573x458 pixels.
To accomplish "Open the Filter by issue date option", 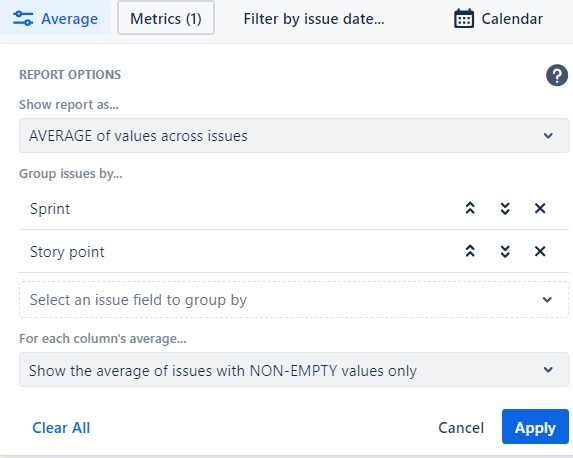I will 314,19.
